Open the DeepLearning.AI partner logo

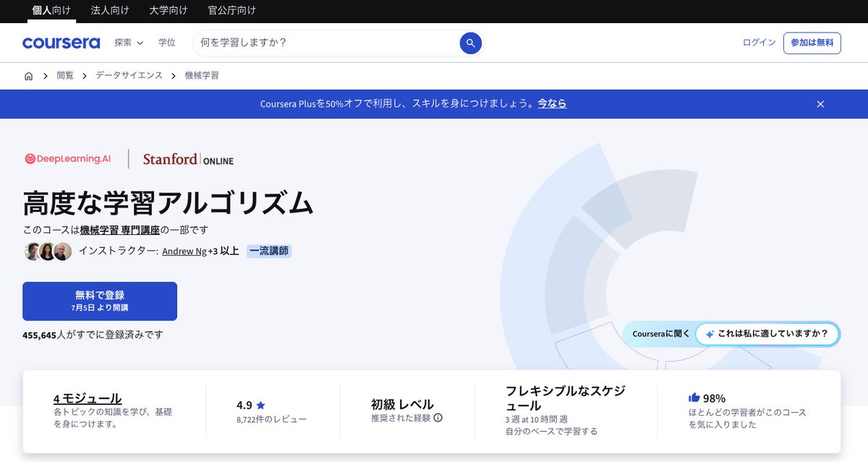click(69, 159)
